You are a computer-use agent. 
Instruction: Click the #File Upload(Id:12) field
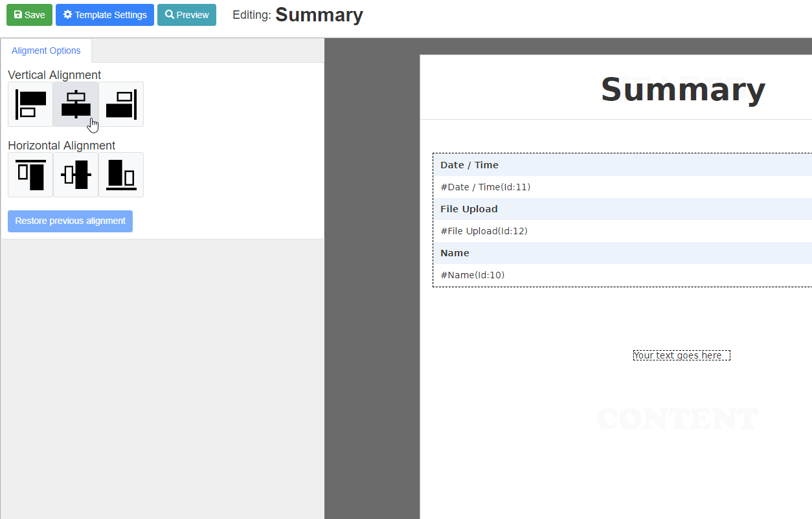(x=623, y=231)
